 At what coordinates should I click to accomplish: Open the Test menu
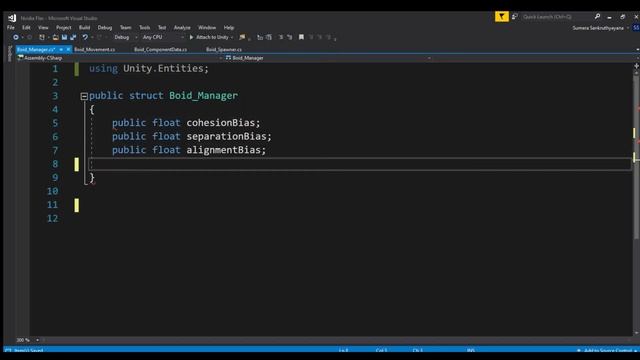(162, 27)
